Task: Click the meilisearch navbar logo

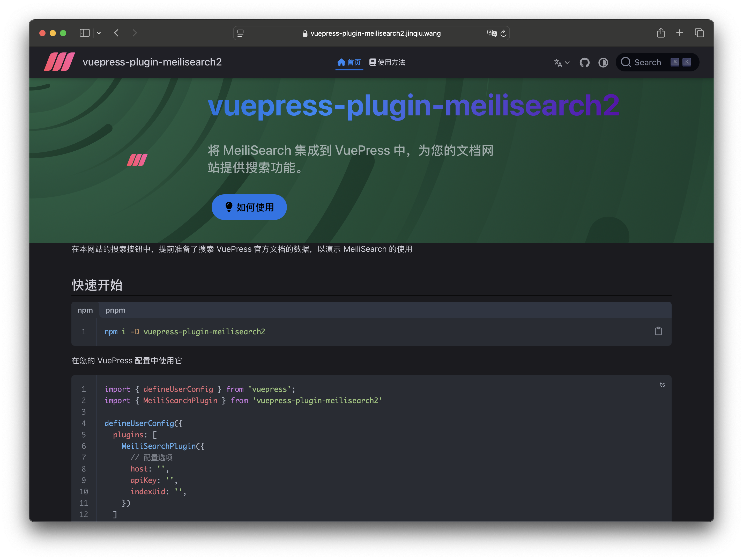Action: [x=60, y=62]
